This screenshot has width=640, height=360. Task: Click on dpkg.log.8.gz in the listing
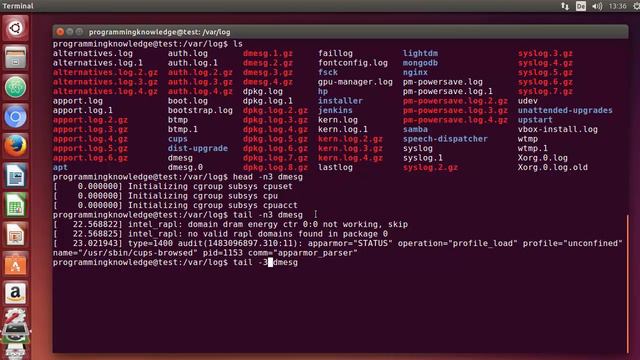(x=276, y=167)
